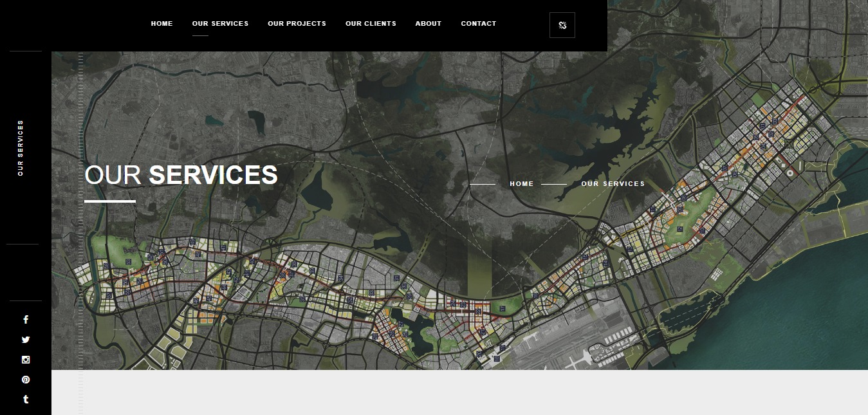Open the Our Projects menu item

pyautogui.click(x=297, y=24)
